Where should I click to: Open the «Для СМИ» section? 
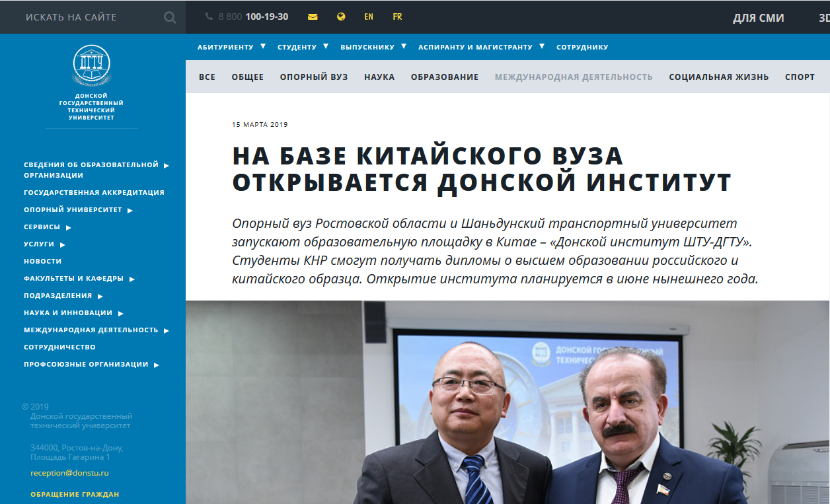[x=758, y=18]
